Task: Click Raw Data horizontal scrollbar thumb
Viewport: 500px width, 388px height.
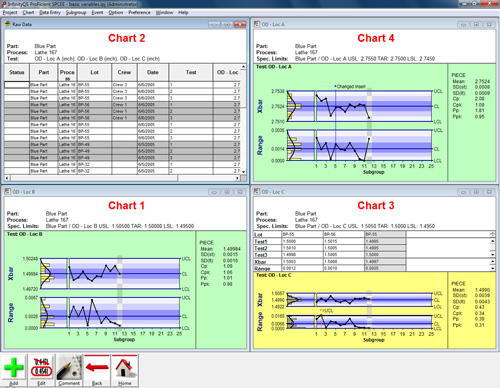Action: 94,178
